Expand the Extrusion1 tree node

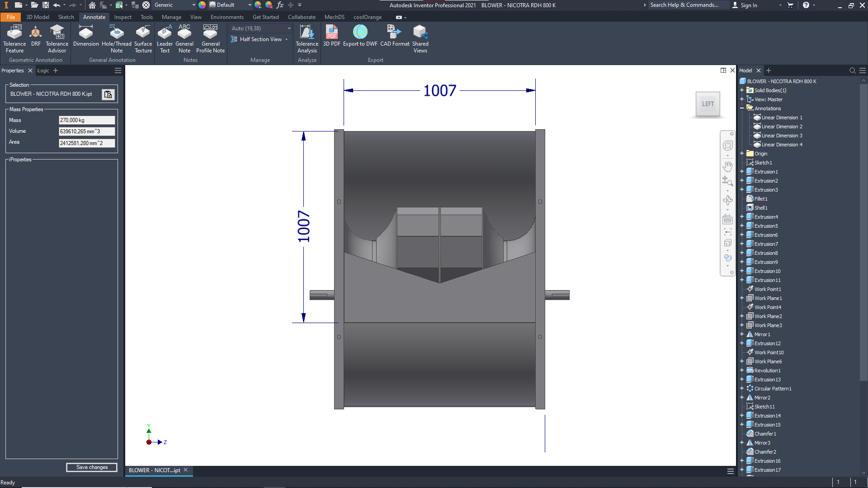[742, 172]
